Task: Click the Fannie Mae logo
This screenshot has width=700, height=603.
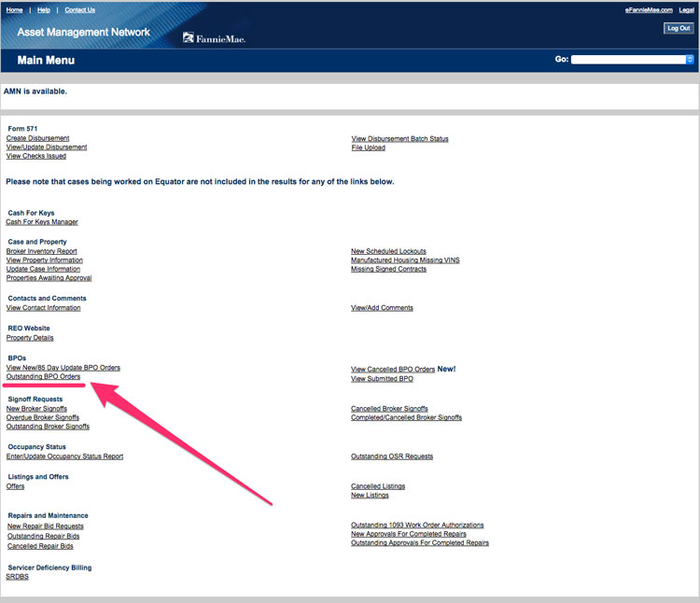Action: (x=214, y=38)
